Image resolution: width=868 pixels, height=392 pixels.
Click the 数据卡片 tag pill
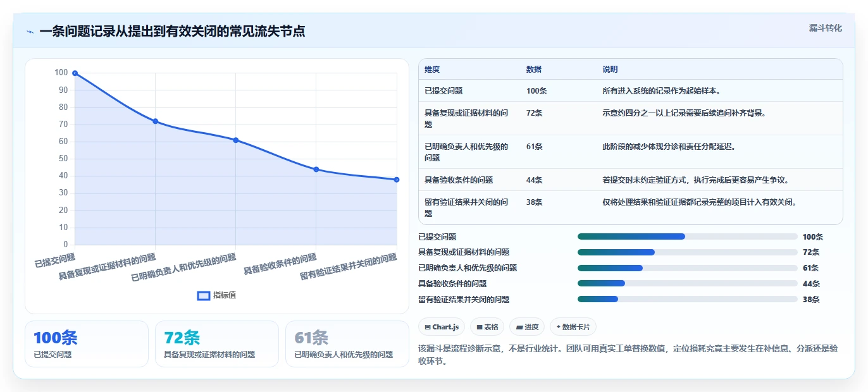click(573, 327)
